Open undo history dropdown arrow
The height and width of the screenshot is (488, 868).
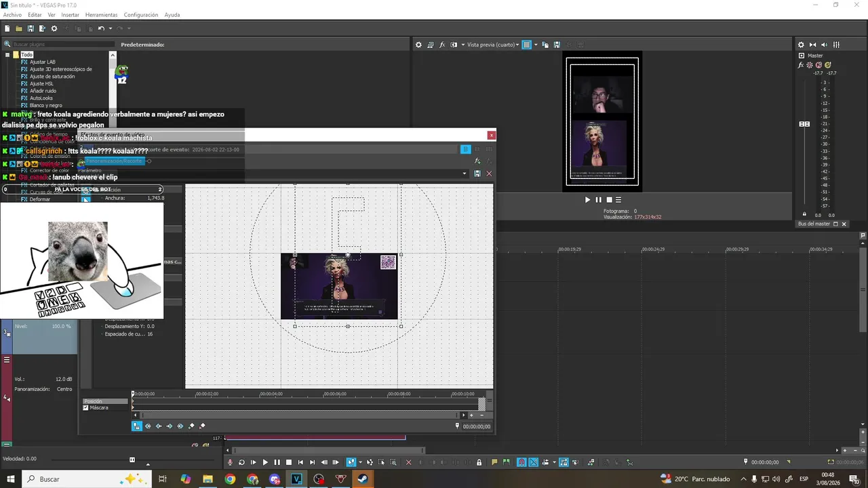pos(110,28)
